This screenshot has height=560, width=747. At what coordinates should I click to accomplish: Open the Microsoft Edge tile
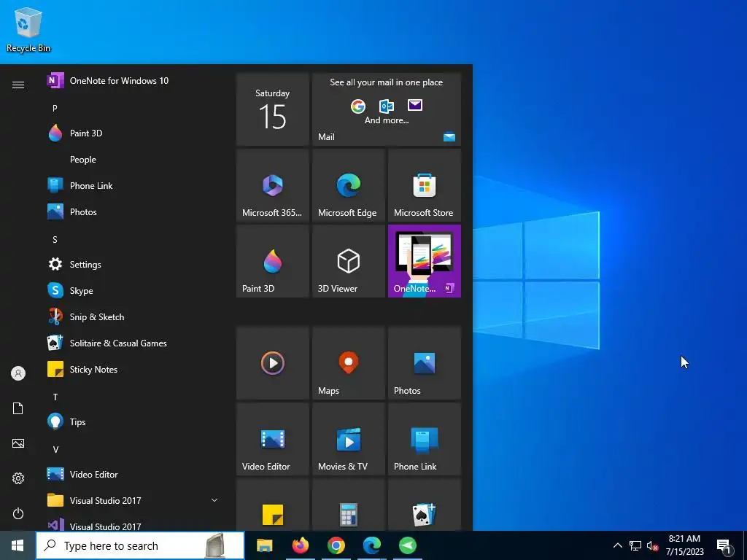[x=349, y=185]
